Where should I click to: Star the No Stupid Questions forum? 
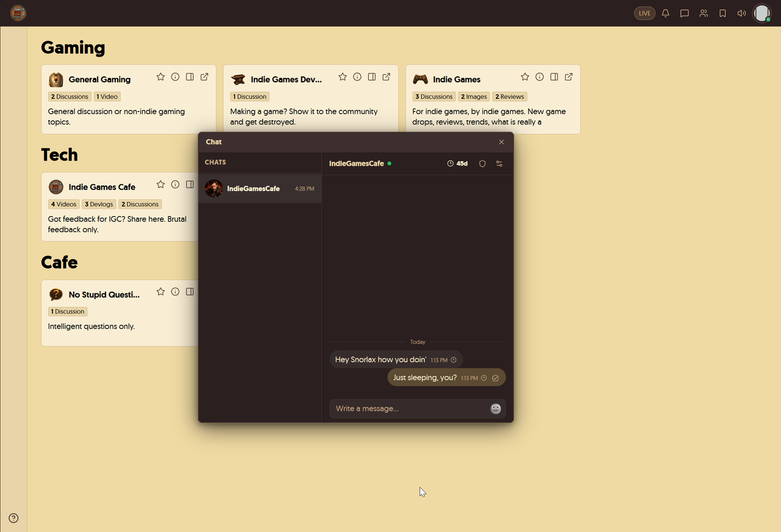(160, 292)
